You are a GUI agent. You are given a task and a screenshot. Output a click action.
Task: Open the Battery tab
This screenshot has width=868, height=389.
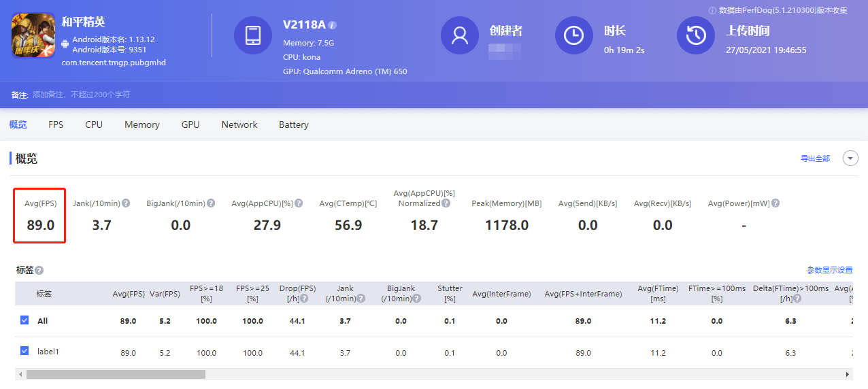coord(294,124)
